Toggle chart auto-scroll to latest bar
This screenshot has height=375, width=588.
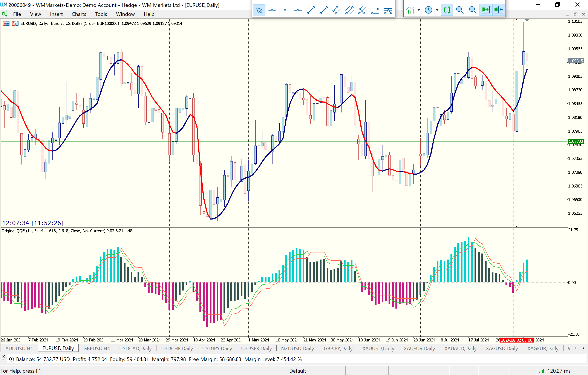point(485,10)
